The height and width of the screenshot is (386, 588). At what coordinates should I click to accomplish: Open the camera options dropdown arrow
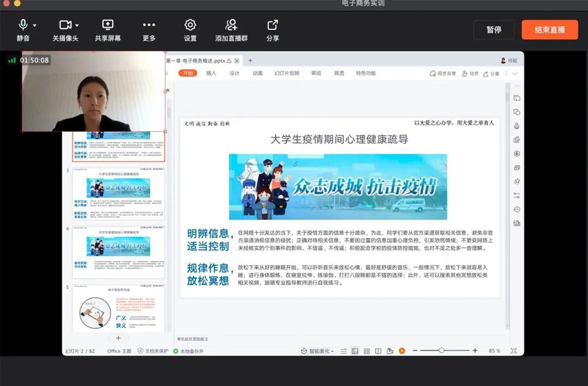(x=77, y=25)
